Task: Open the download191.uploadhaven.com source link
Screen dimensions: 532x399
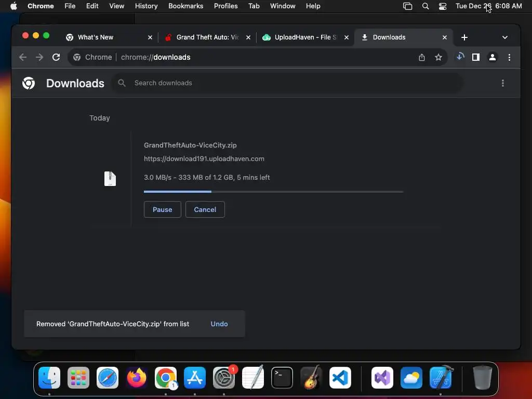Action: [204, 159]
